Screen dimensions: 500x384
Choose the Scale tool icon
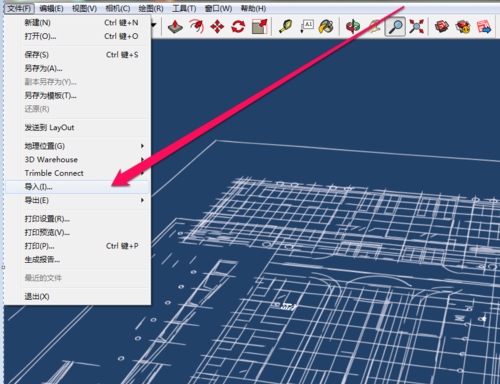click(260, 27)
